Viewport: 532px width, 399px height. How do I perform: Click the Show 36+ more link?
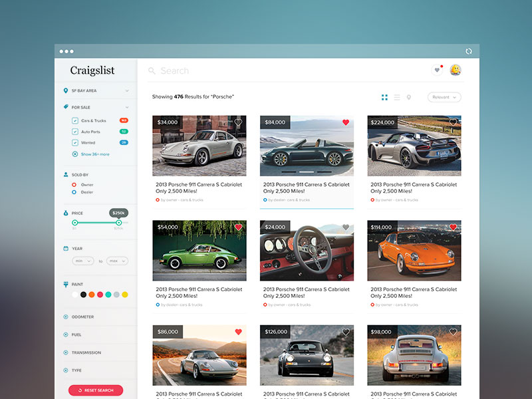(x=94, y=154)
